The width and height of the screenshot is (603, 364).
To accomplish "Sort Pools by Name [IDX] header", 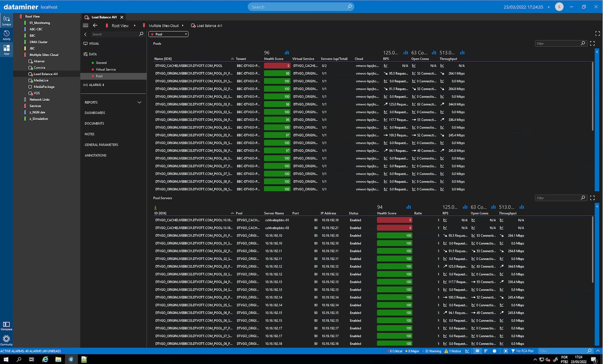I will pyautogui.click(x=163, y=59).
